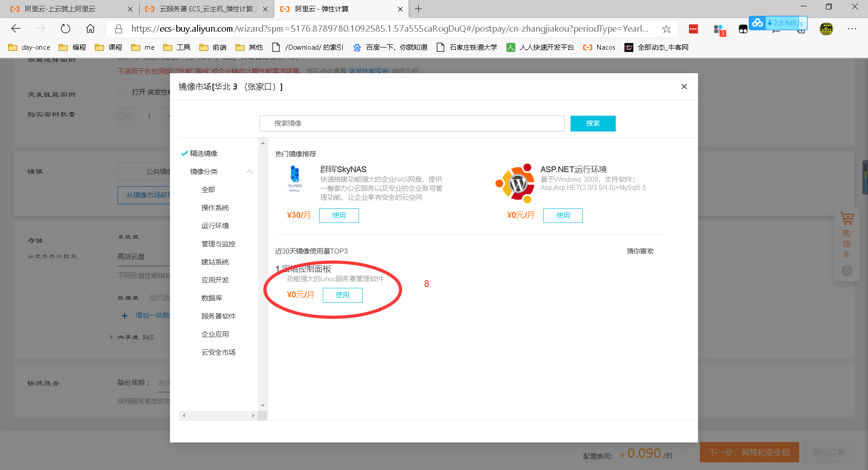Select the 云安全市场 category
The height and width of the screenshot is (470, 868).
(218, 352)
